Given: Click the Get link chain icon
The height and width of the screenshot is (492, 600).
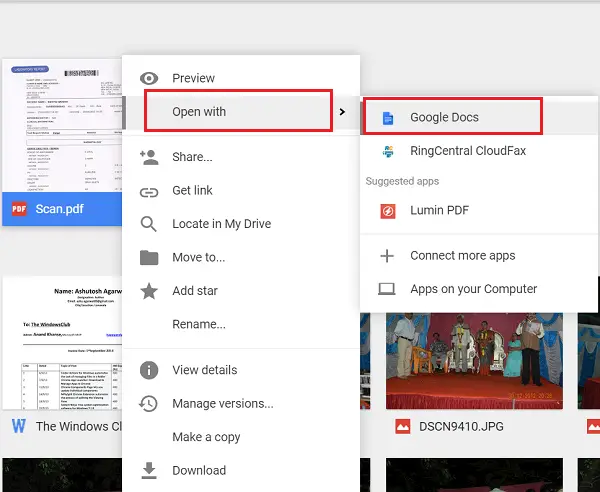Looking at the screenshot, I should 149,192.
